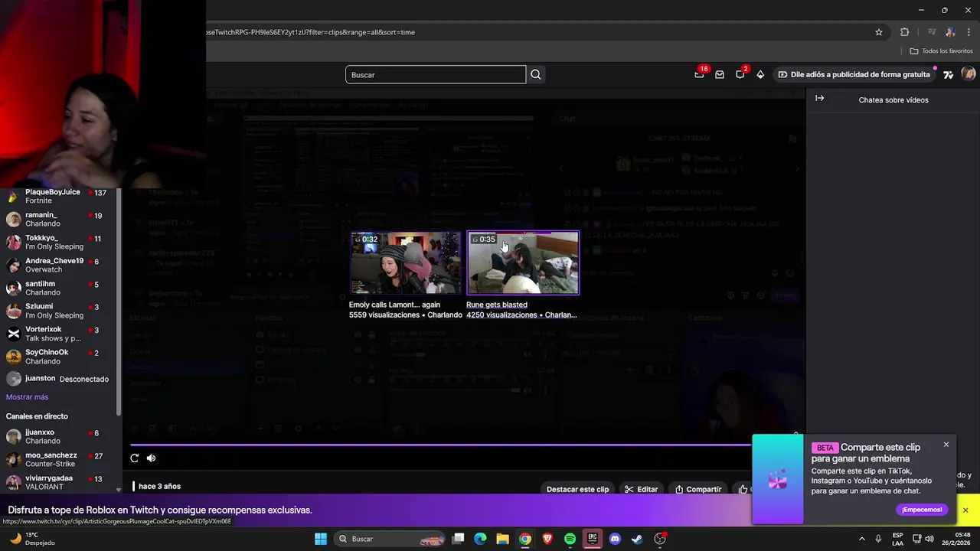Open viviarrygadaa VALORANT channel

(x=59, y=482)
